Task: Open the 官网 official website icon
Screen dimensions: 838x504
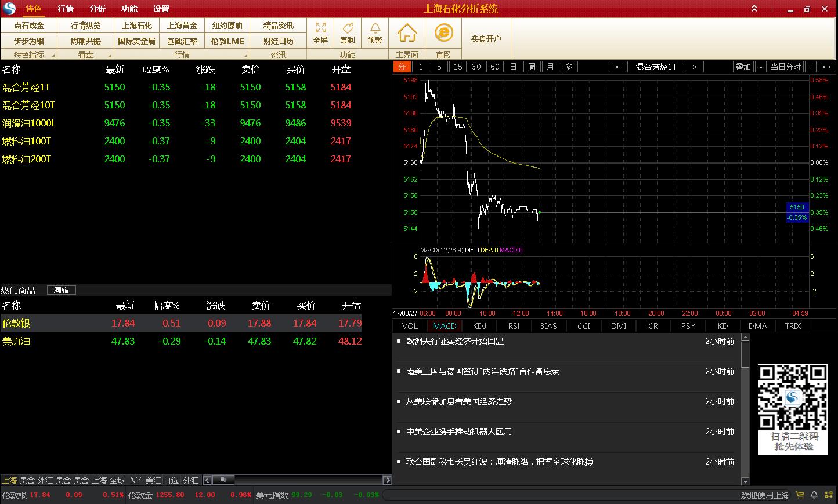Action: (443, 33)
